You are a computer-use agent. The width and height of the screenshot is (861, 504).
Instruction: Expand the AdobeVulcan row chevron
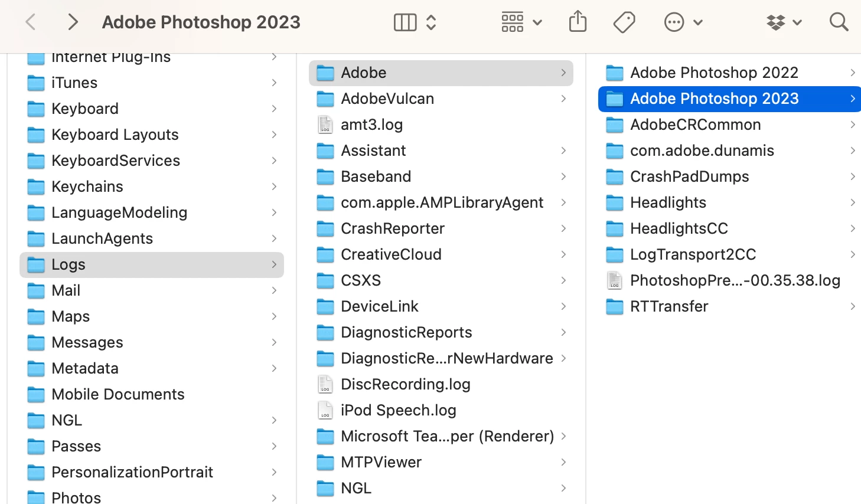(563, 99)
